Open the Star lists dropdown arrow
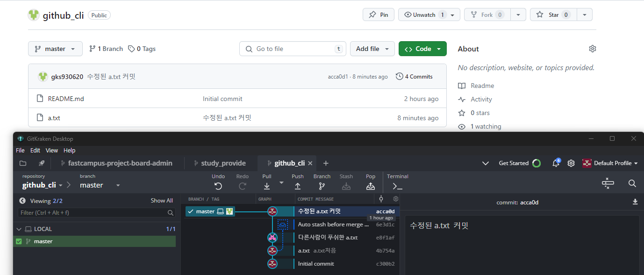Image resolution: width=644 pixels, height=275 pixels. tap(585, 14)
